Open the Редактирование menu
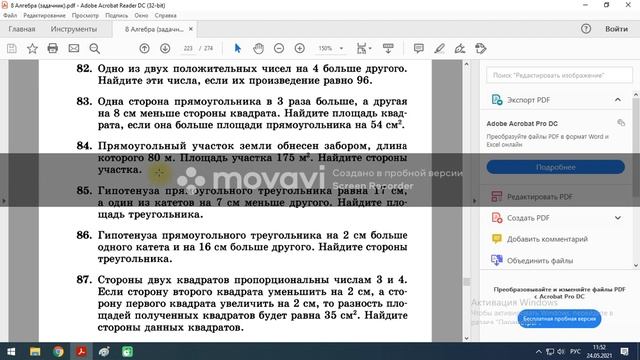This screenshot has width=640, height=360. coord(44,16)
